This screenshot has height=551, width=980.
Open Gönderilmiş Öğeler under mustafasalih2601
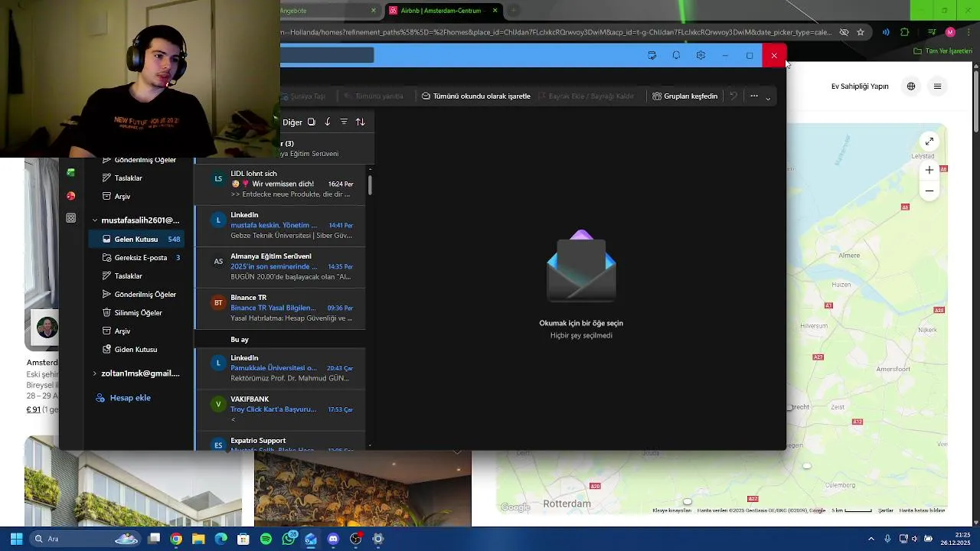pos(136,294)
